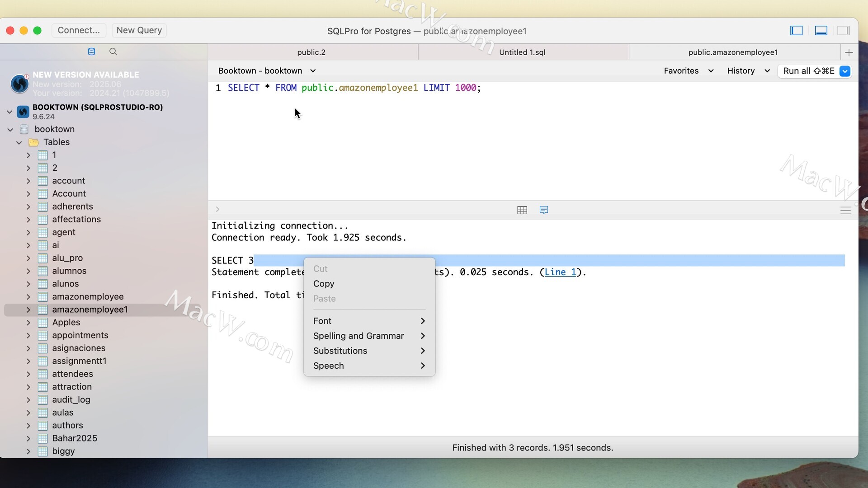Toggle the right sidebar panel icon
868x488 pixels.
[x=844, y=30]
